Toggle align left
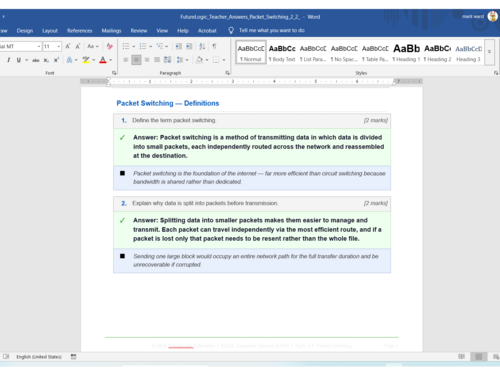 click(126, 60)
